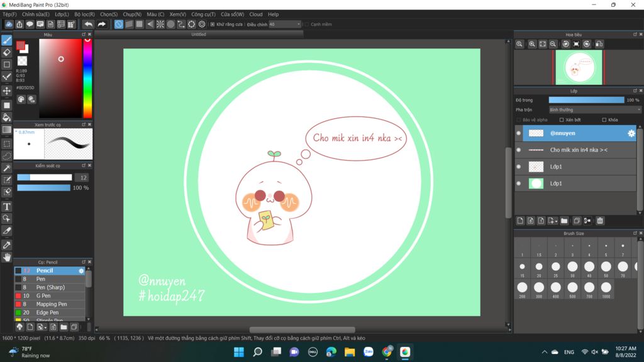Select the Text tool

pyautogui.click(x=6, y=206)
